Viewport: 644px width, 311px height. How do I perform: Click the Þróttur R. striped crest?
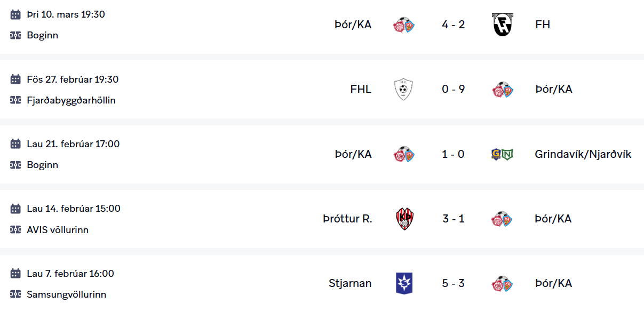point(404,219)
